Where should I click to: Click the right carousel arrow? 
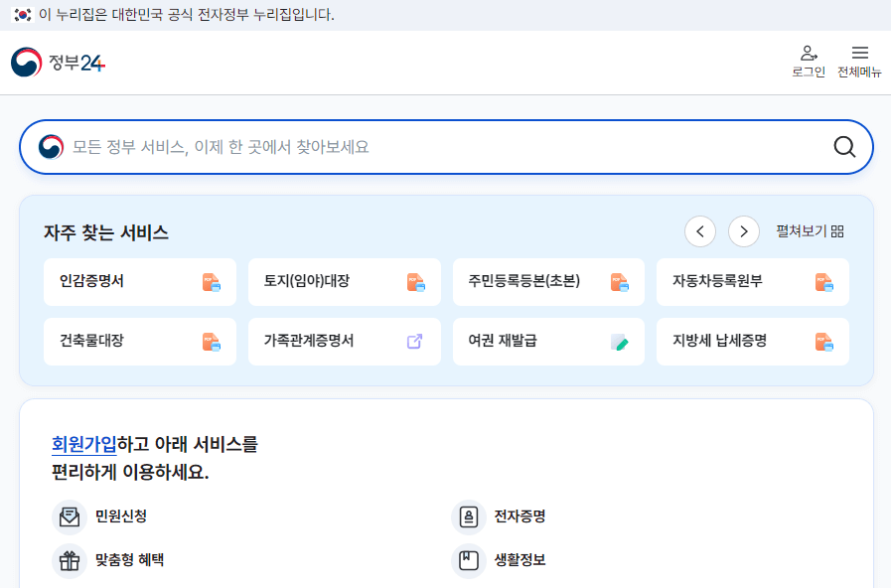click(x=744, y=230)
